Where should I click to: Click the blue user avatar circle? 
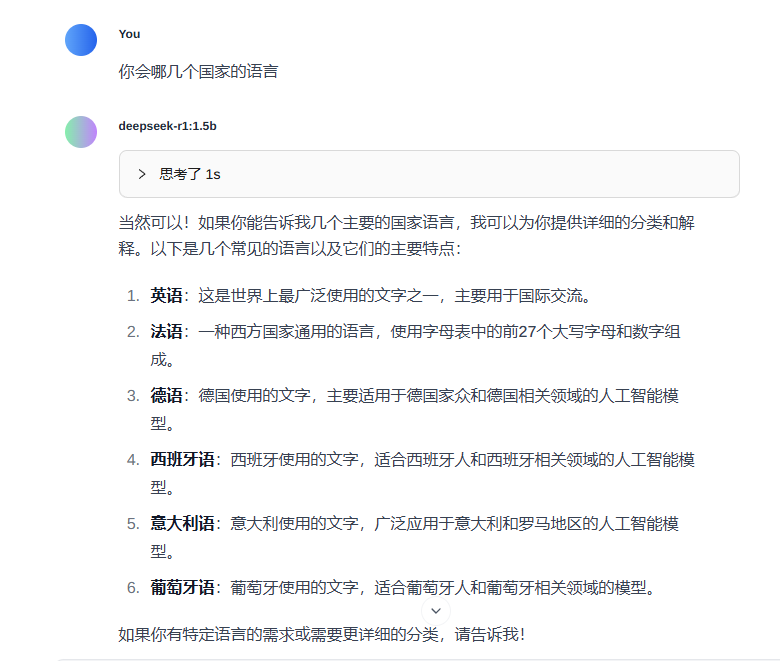coord(81,40)
